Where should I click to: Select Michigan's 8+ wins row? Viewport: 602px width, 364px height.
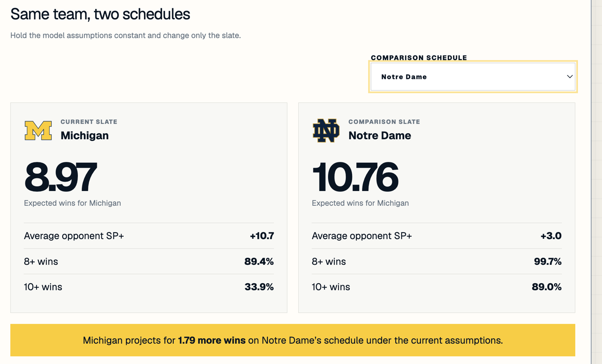[149, 261]
